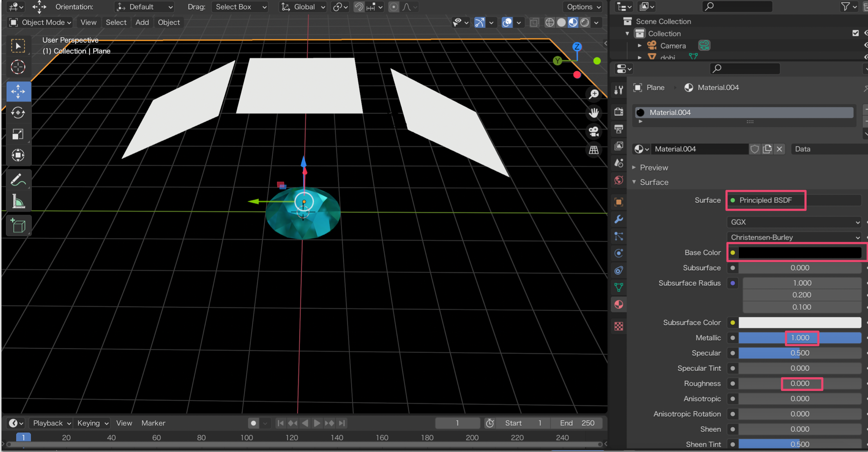Toggle camera view in viewport
The height and width of the screenshot is (452, 868).
(x=594, y=132)
